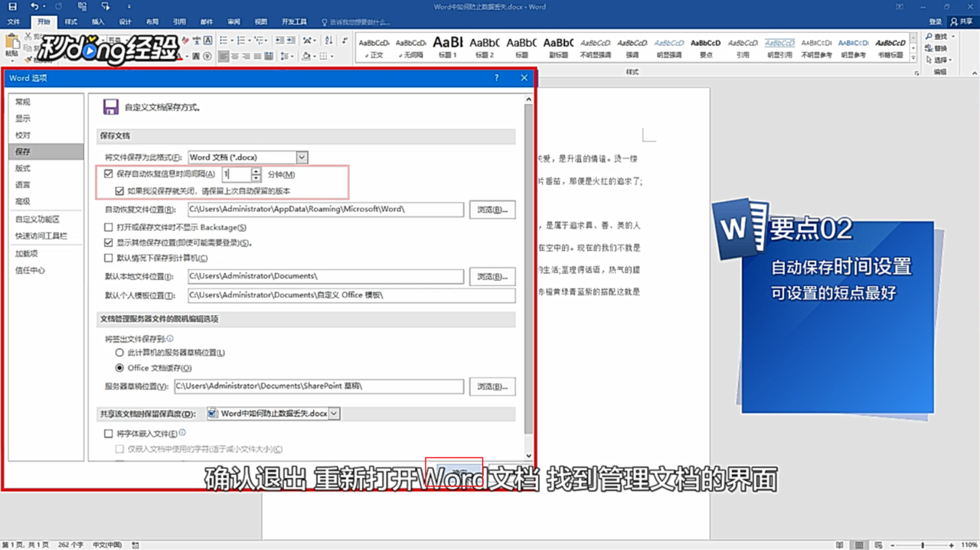Click the align left icon
The width and height of the screenshot is (980, 550).
coord(224,56)
